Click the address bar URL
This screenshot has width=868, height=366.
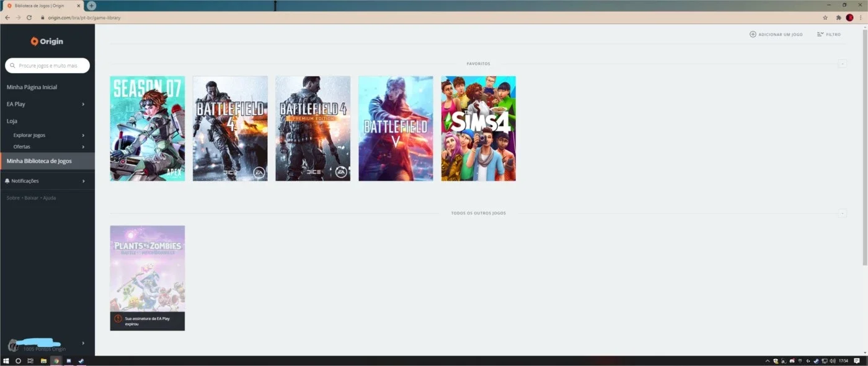tap(84, 18)
